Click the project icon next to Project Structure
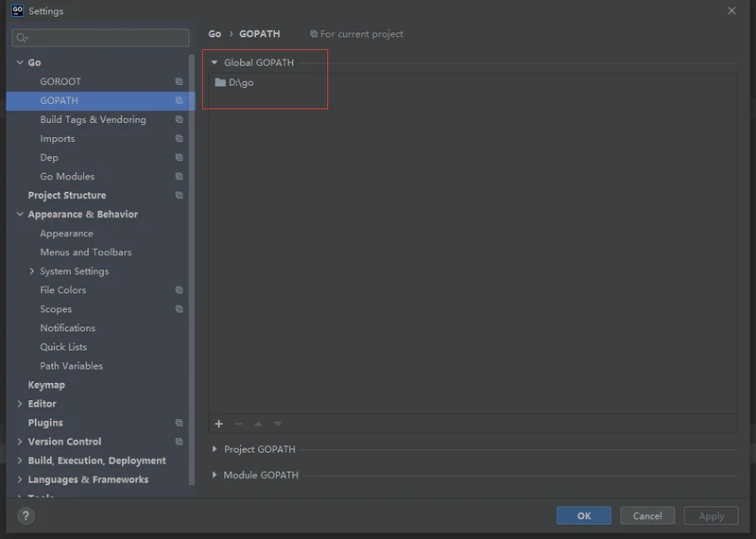This screenshot has height=539, width=756. coord(179,195)
